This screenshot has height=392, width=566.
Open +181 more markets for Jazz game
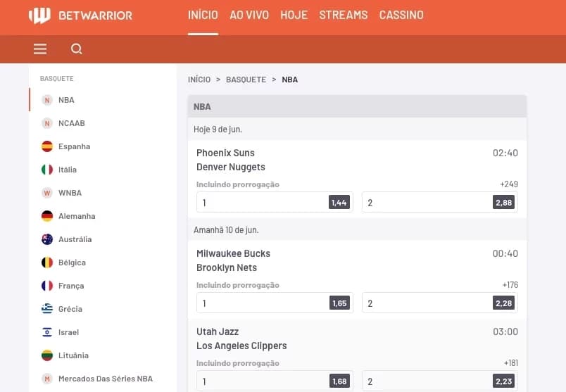(x=511, y=362)
